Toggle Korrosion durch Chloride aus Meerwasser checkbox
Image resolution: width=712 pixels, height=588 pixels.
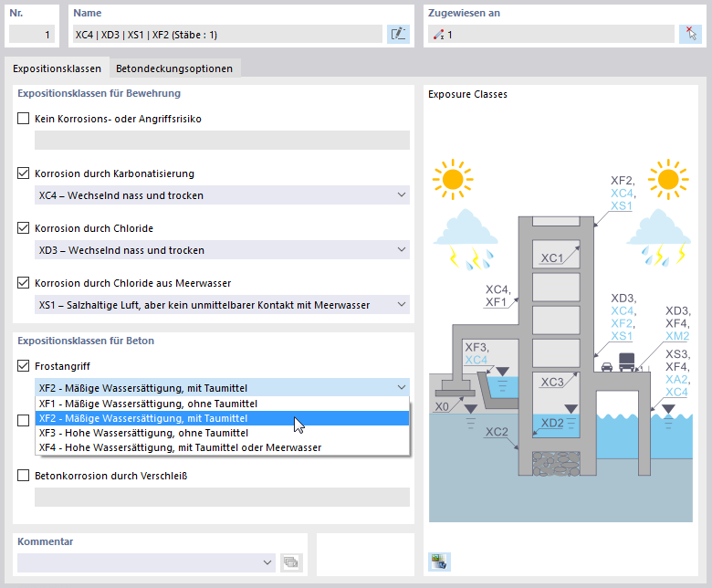pos(23,283)
